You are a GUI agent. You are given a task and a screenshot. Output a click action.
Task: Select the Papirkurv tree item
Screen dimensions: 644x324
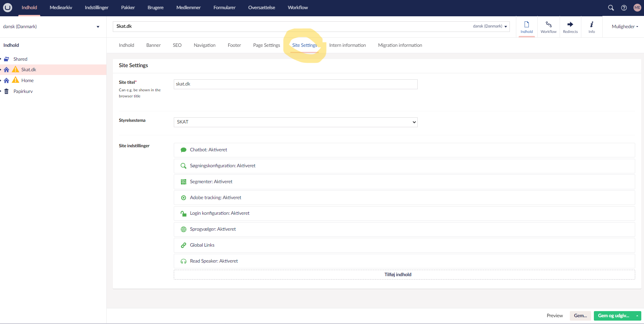click(x=23, y=92)
